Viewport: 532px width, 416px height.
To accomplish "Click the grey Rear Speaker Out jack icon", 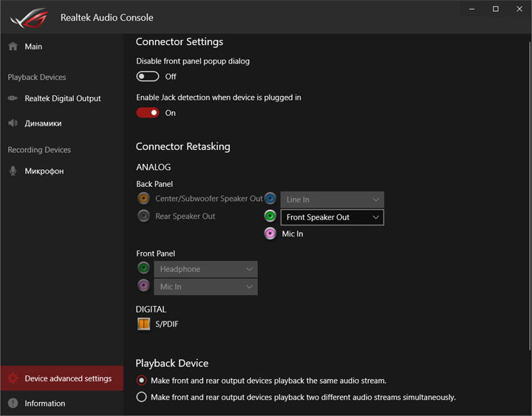I will pyautogui.click(x=143, y=216).
